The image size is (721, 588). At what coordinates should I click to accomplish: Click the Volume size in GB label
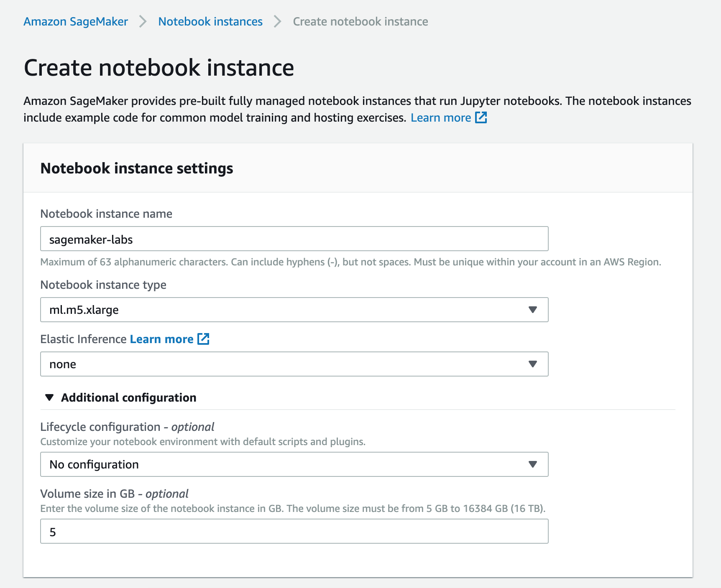pos(114,494)
